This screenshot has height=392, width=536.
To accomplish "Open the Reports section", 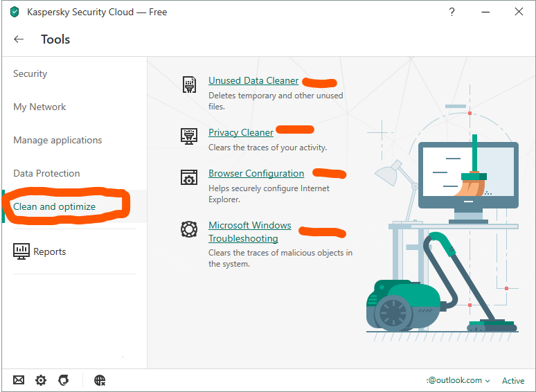I will tap(50, 251).
